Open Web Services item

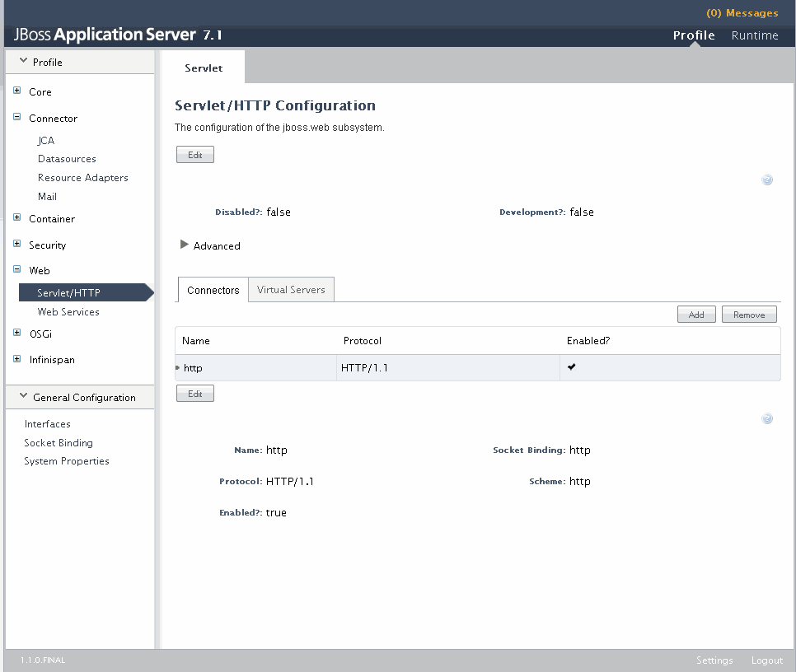68,312
